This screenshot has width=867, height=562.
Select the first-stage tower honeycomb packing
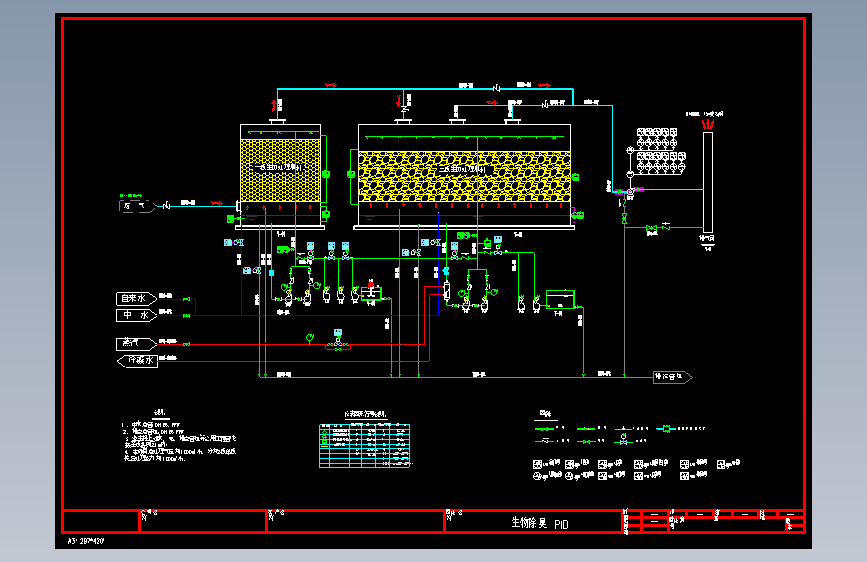coord(280,170)
